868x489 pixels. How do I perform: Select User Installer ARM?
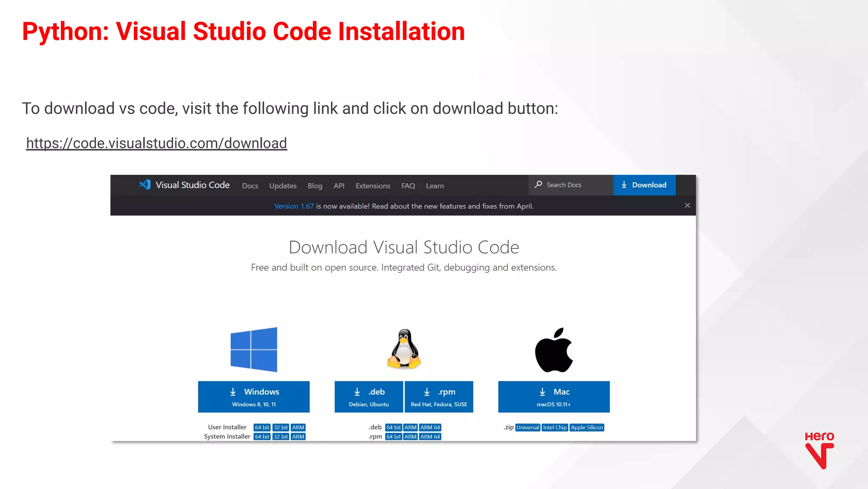point(298,428)
